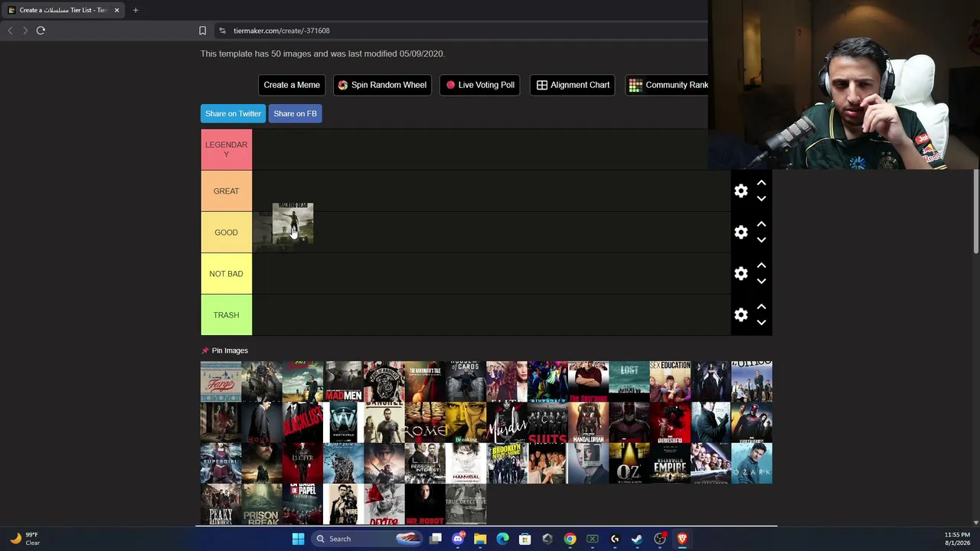Share the tier list on FB
The image size is (980, 551).
pyautogui.click(x=295, y=113)
